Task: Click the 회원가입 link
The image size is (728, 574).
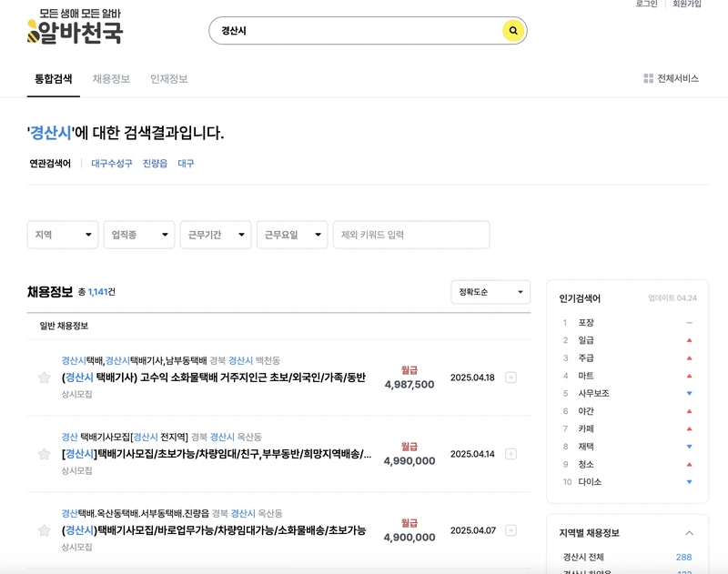Action: pos(687,4)
